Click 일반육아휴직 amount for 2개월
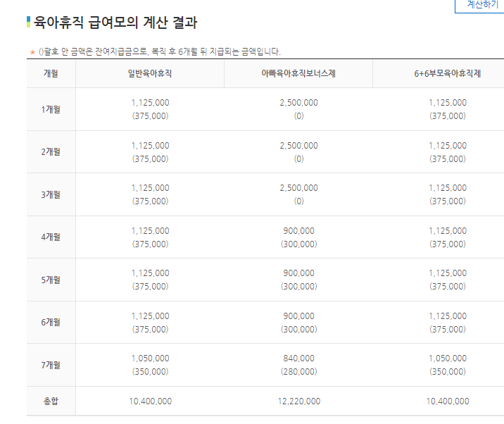Screen dimensions: 504x424 150,145
